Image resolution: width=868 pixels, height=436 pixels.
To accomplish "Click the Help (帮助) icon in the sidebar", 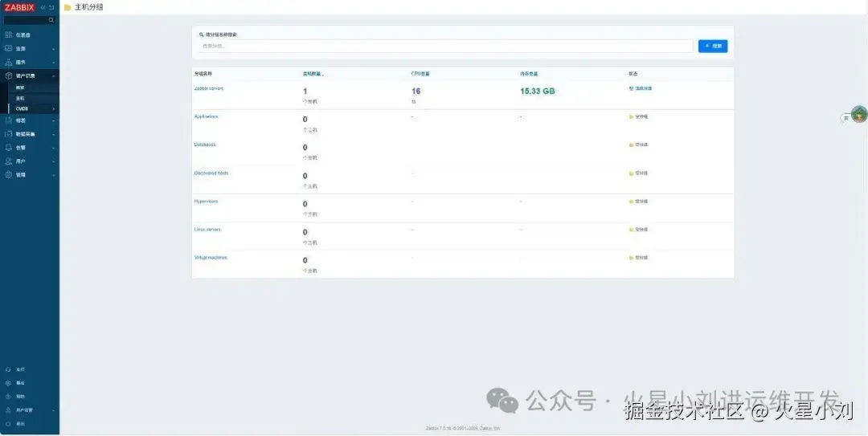I will tap(8, 397).
